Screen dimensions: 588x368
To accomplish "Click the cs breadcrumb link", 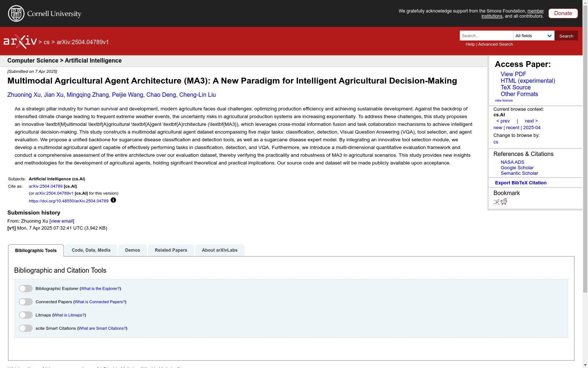I will [x=47, y=42].
